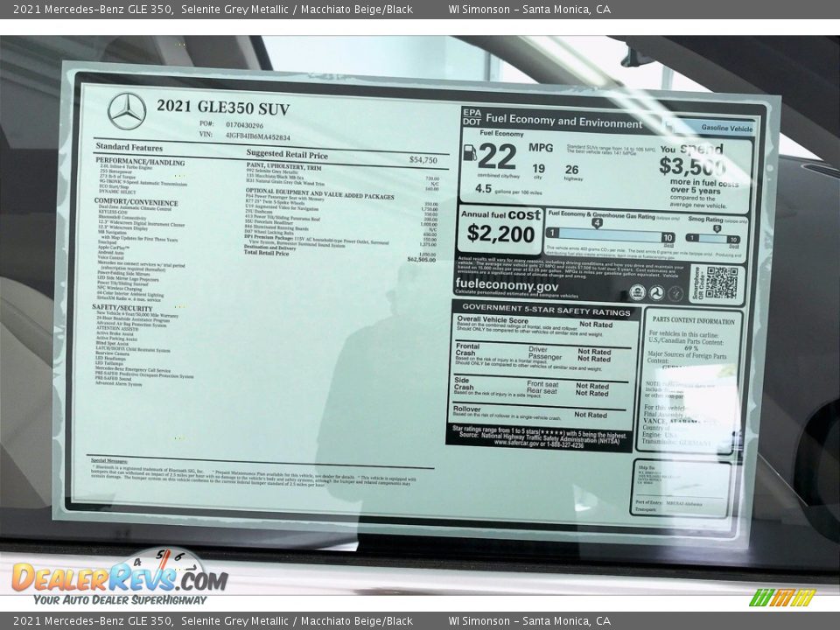Click the 'Side Crash' label
This screenshot has height=630, width=840.
coord(464,383)
